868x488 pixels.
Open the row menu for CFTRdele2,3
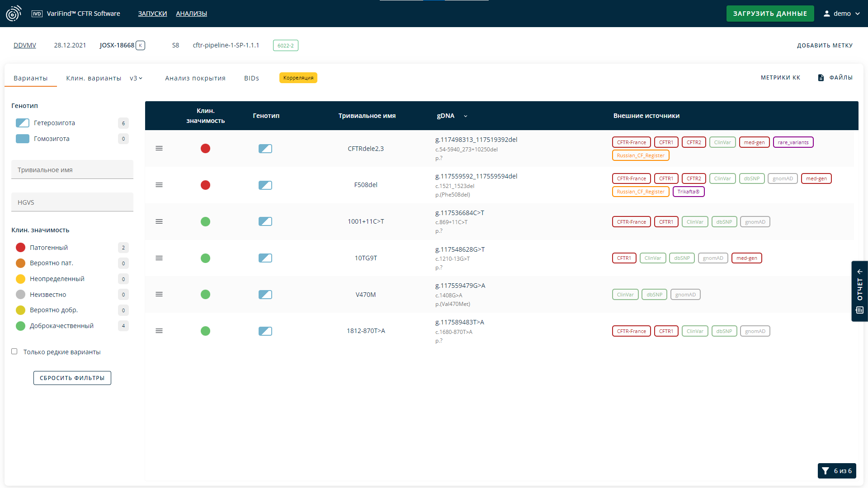point(159,148)
